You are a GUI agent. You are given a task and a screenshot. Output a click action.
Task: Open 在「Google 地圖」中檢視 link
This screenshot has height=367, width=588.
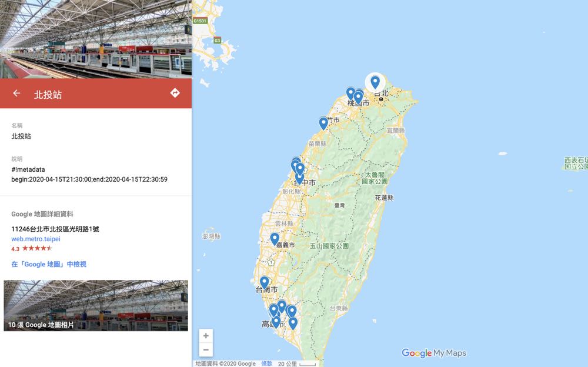pyautogui.click(x=49, y=264)
